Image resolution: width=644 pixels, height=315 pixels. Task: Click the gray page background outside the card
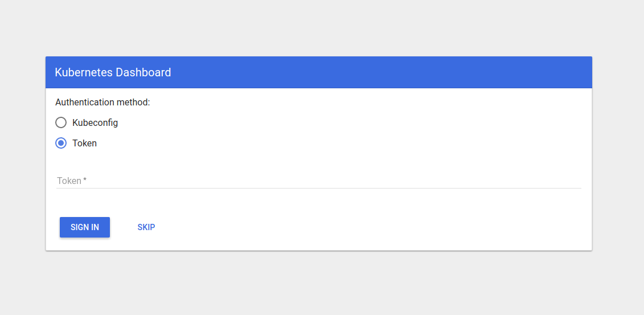[x=319, y=285]
